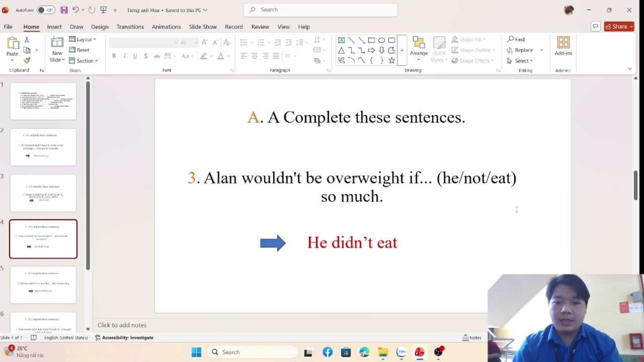The width and height of the screenshot is (644, 362).
Task: Toggle Text Shadow formatting
Action: click(x=145, y=56)
